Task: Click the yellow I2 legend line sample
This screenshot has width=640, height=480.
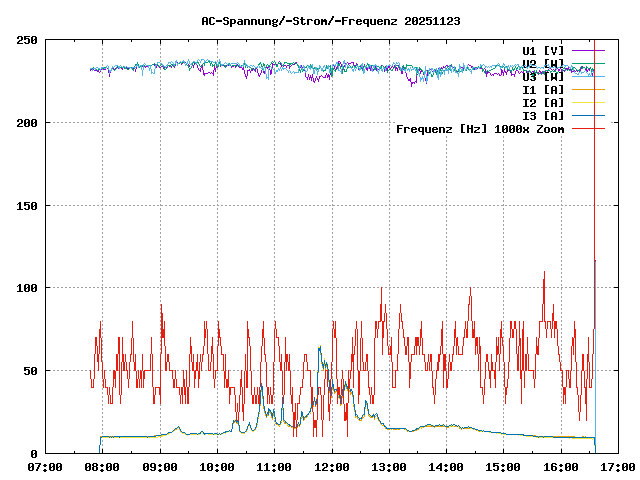Action: tap(589, 102)
